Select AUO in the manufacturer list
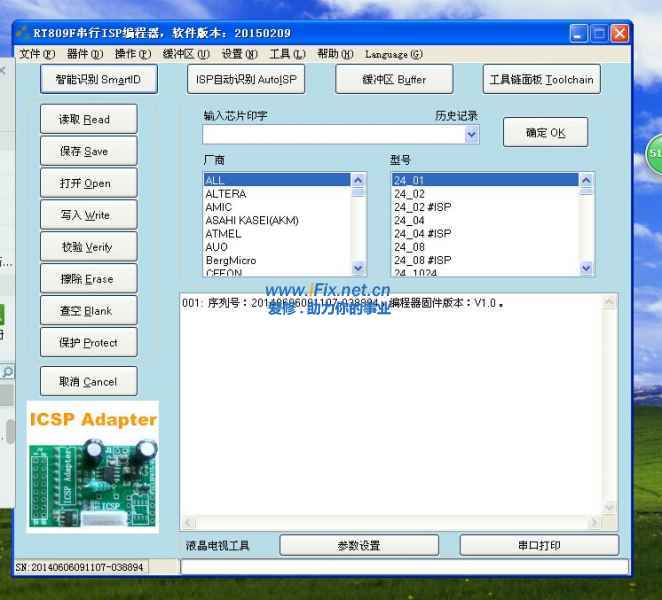The height and width of the screenshot is (600, 662). click(277, 247)
